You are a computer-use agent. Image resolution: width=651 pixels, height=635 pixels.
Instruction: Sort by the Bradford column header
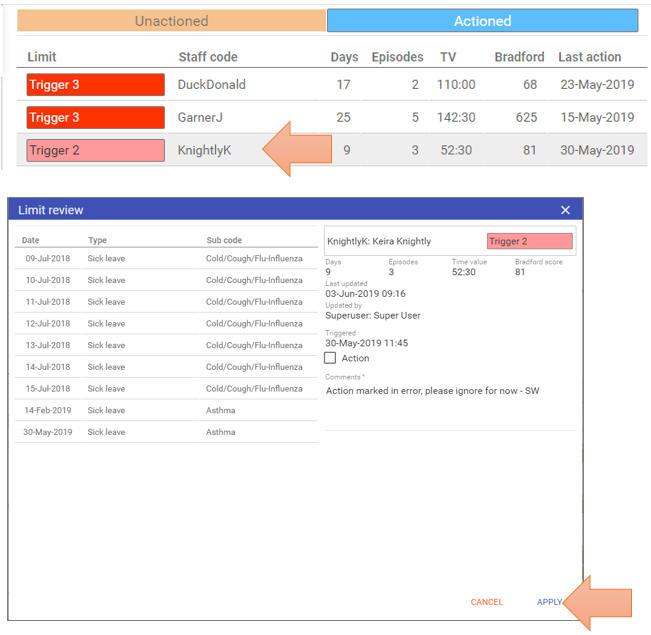(x=517, y=57)
